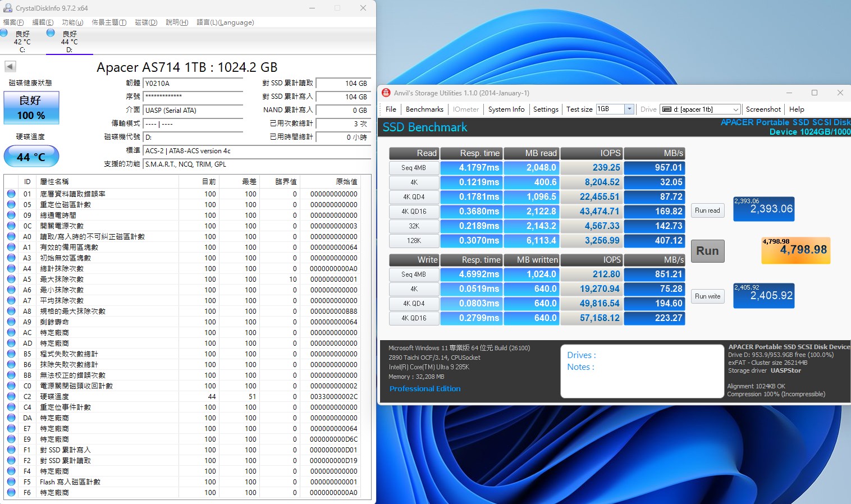Open the 語言(L)(Language) menu

click(225, 22)
